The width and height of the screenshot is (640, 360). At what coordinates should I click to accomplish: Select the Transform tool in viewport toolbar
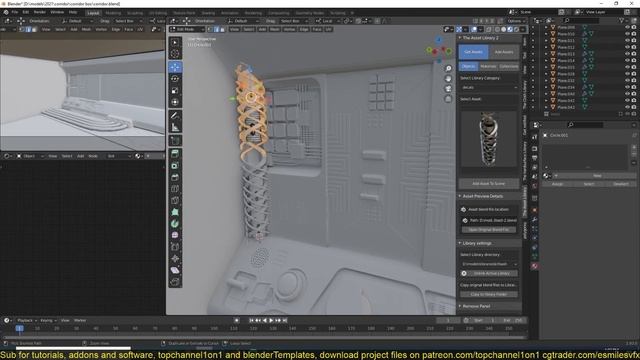[x=175, y=102]
